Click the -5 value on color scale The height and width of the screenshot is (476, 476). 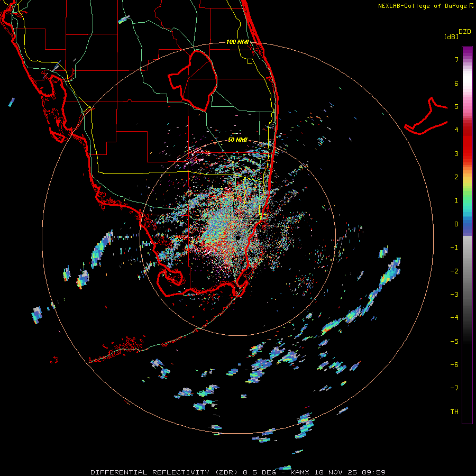pyautogui.click(x=454, y=341)
